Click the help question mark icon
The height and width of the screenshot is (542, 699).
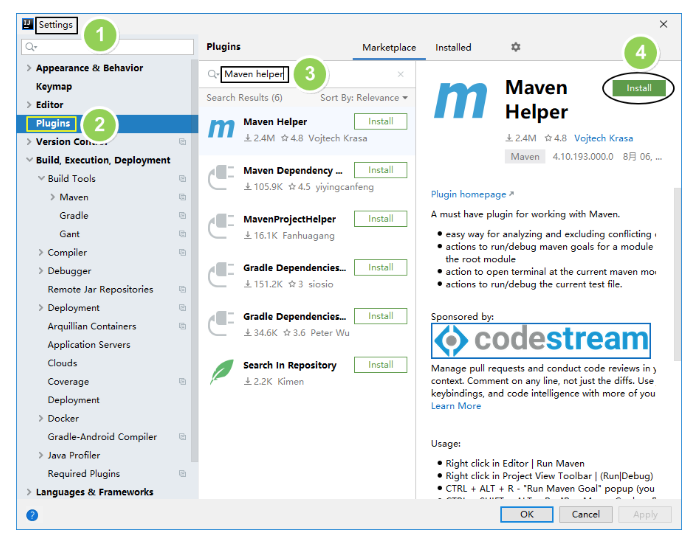[x=32, y=514]
